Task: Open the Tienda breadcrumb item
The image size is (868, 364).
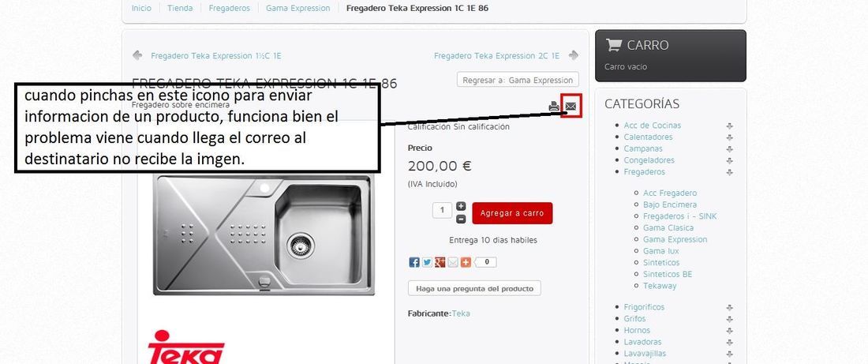Action: click(180, 9)
